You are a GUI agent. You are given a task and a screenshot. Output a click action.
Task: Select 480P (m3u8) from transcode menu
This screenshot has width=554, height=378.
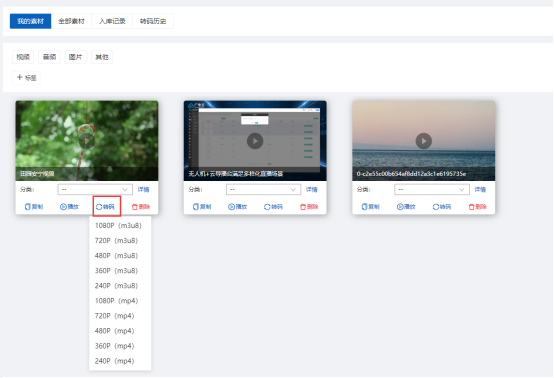(x=120, y=255)
